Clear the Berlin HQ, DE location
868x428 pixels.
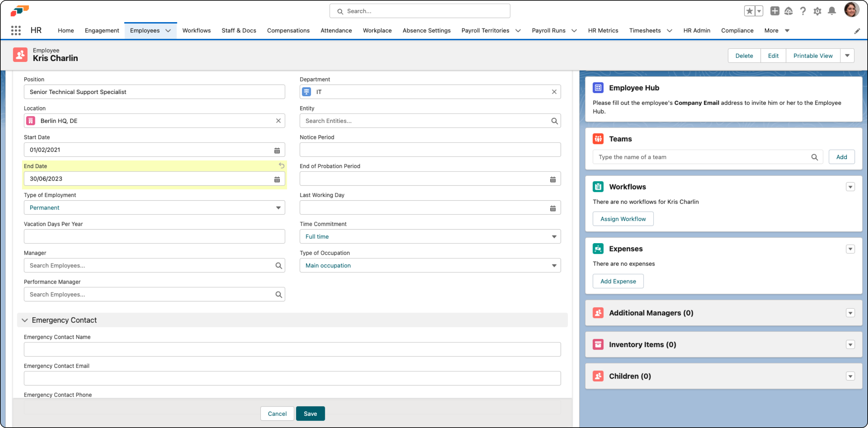pos(278,121)
